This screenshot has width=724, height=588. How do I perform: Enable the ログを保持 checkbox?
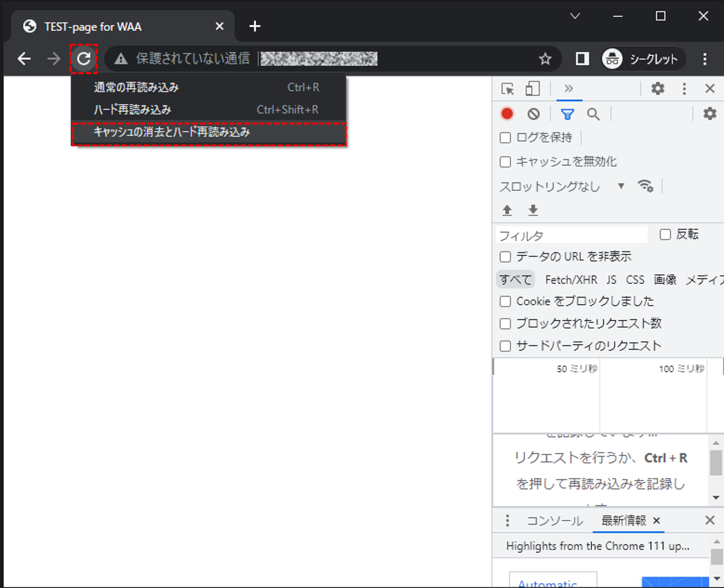(505, 137)
